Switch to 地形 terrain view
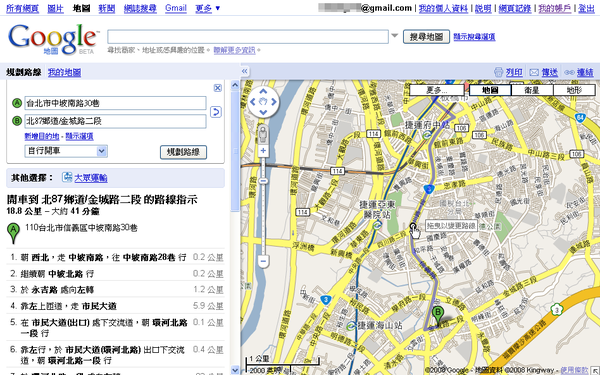Viewport: 600px width, 375px height. pos(574,90)
